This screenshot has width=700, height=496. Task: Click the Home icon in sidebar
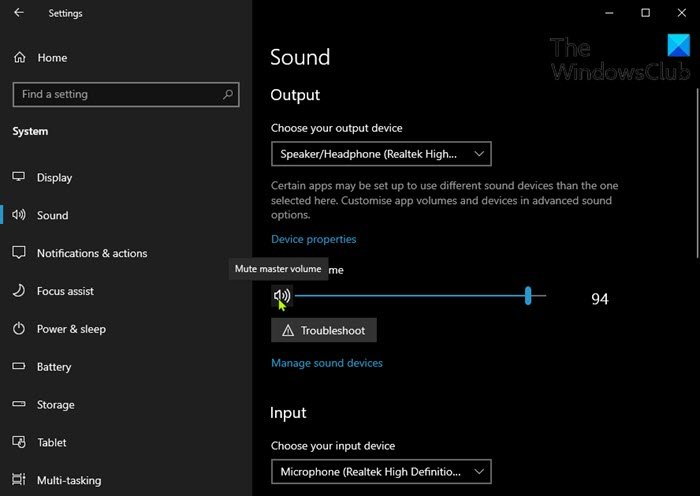click(x=19, y=58)
